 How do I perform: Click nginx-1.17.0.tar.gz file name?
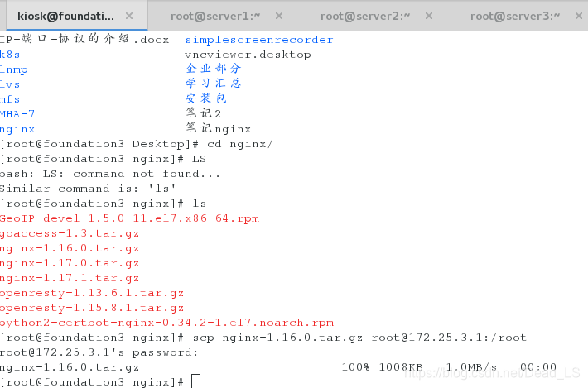tap(70, 263)
